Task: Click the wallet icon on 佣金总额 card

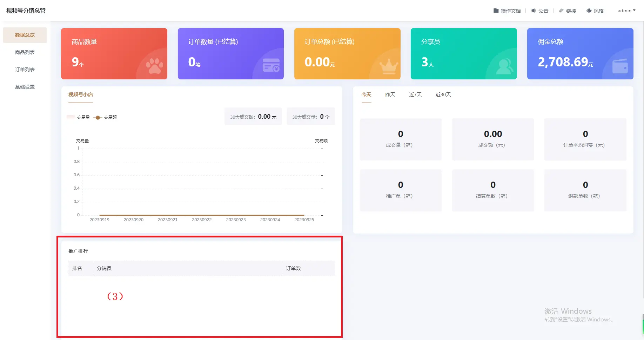Action: pyautogui.click(x=620, y=66)
